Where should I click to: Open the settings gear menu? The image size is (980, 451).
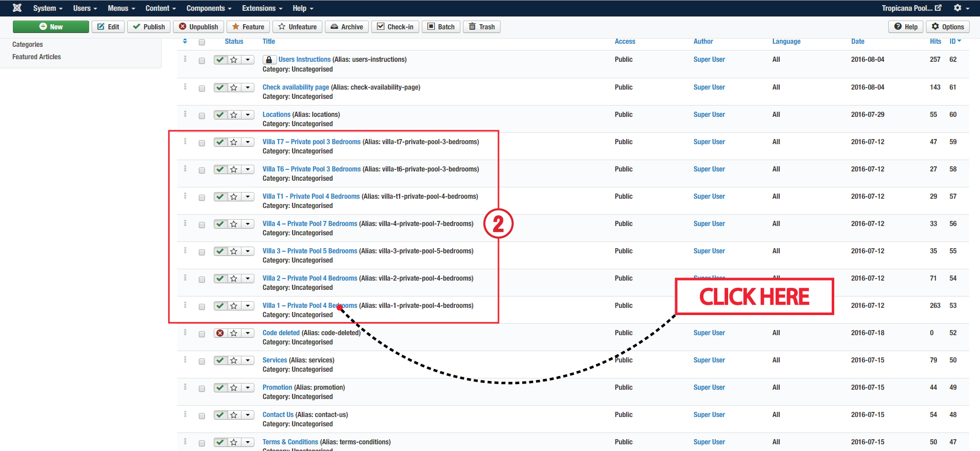pos(960,8)
